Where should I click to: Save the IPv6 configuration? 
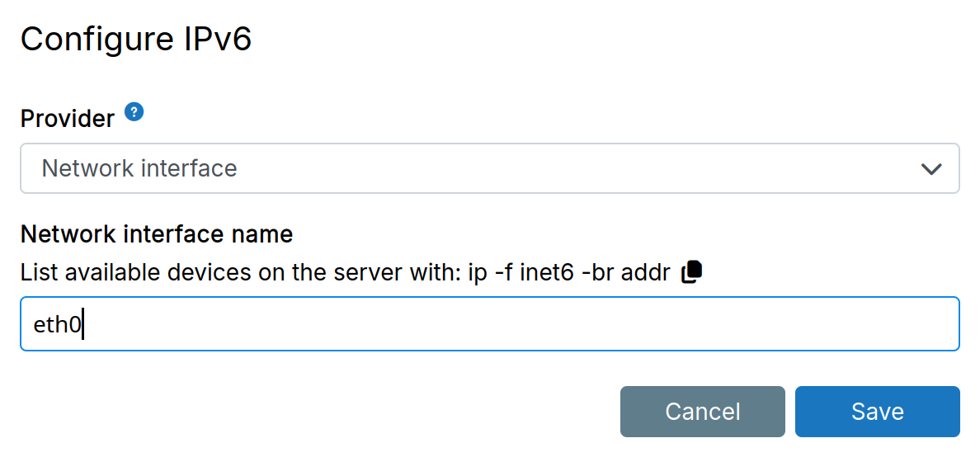click(x=877, y=412)
